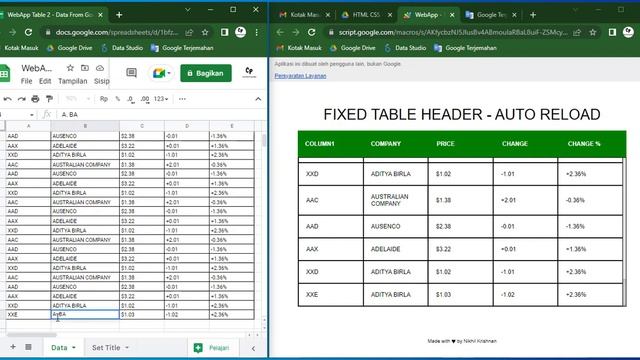Close the WebApp tab in right browser

pyautogui.click(x=452, y=15)
